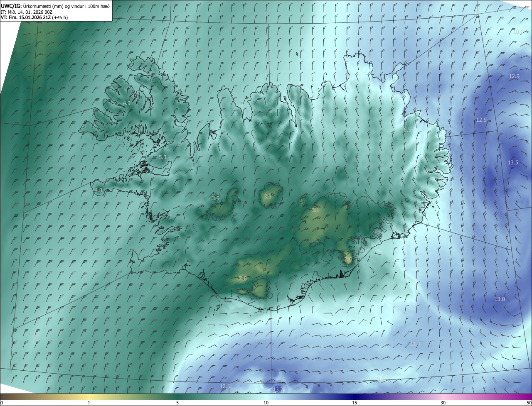Select the 5 tick on the color scale

(177, 403)
